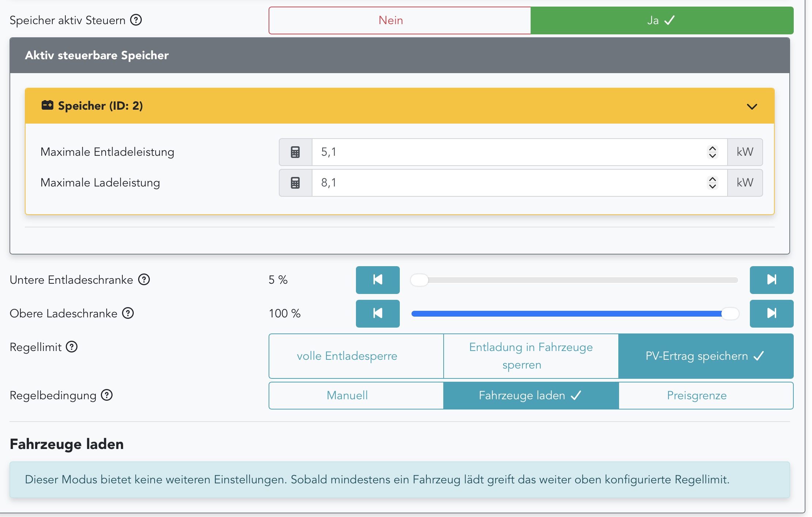The height and width of the screenshot is (517, 812).
Task: Open Regelbedingung help icon
Action: click(107, 395)
